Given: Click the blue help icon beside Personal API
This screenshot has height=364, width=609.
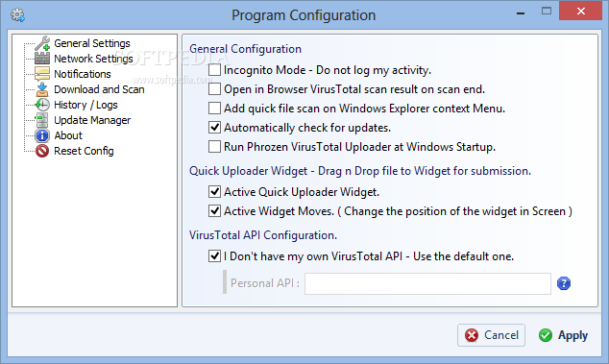Looking at the screenshot, I should [564, 283].
